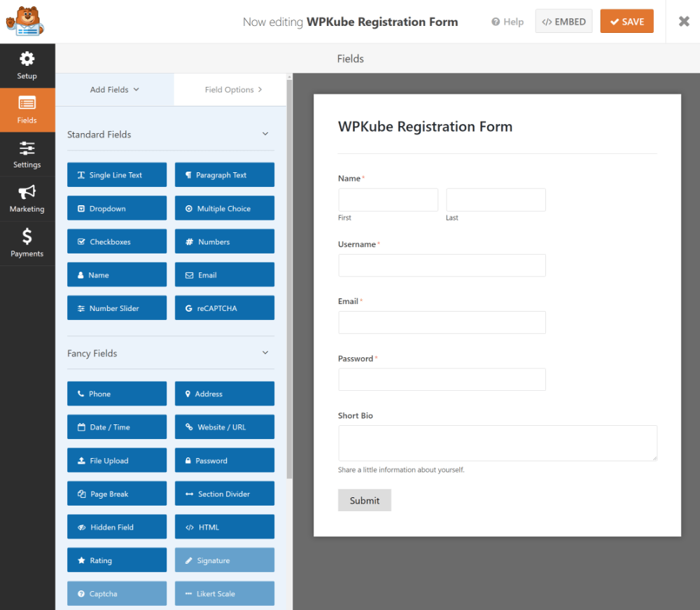Collapse the Standard Fields section
Viewport: 700px width, 610px height.
click(x=265, y=134)
